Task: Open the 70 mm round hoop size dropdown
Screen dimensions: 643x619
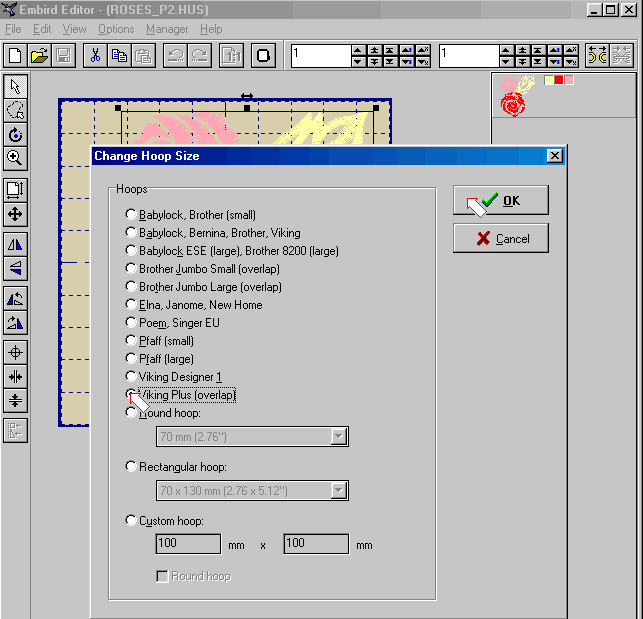Action: click(339, 436)
